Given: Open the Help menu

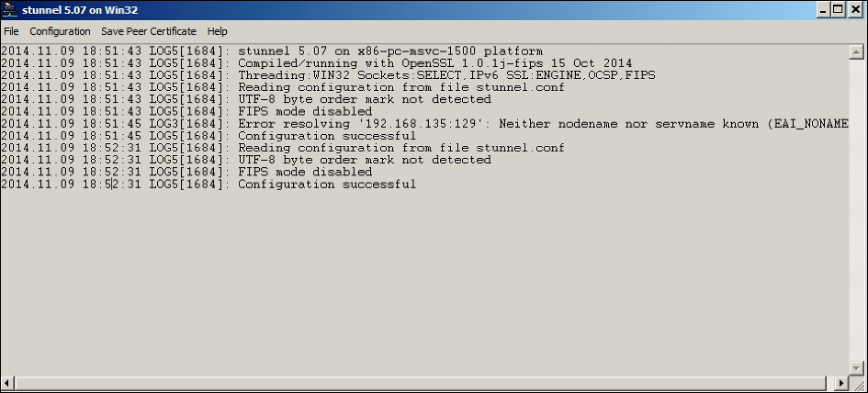Looking at the screenshot, I should (x=217, y=31).
